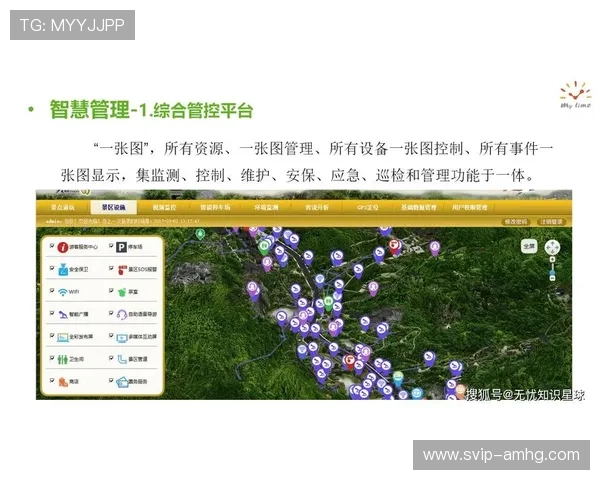Screen dimensions: 600x480
Task: Click the map zoom-in plus button
Action: (552, 260)
